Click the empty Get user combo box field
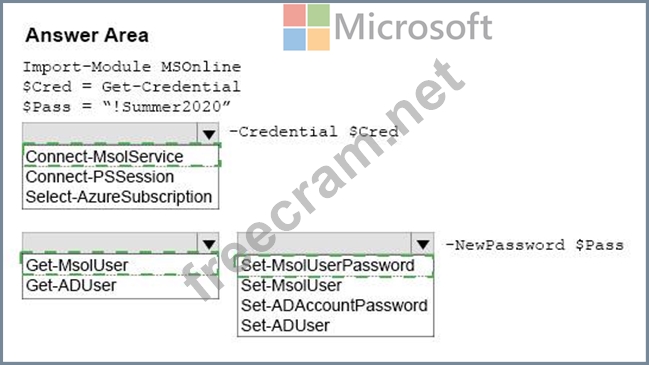 (111, 243)
